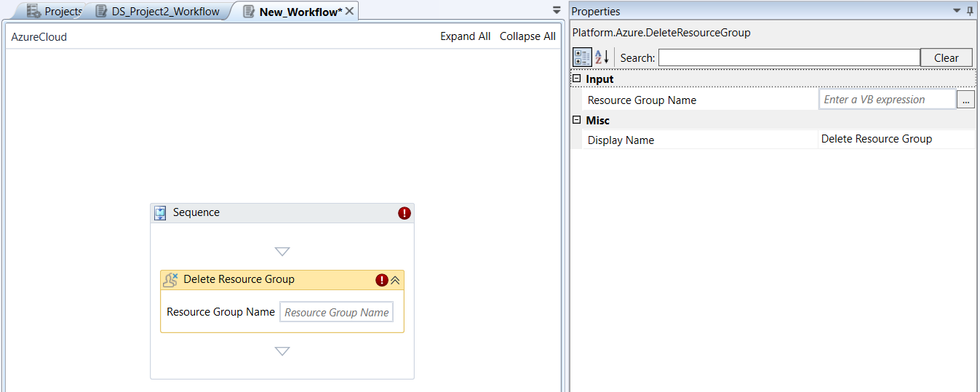Show the Delete Resource Group error icon
980x392 pixels.
pyautogui.click(x=381, y=280)
